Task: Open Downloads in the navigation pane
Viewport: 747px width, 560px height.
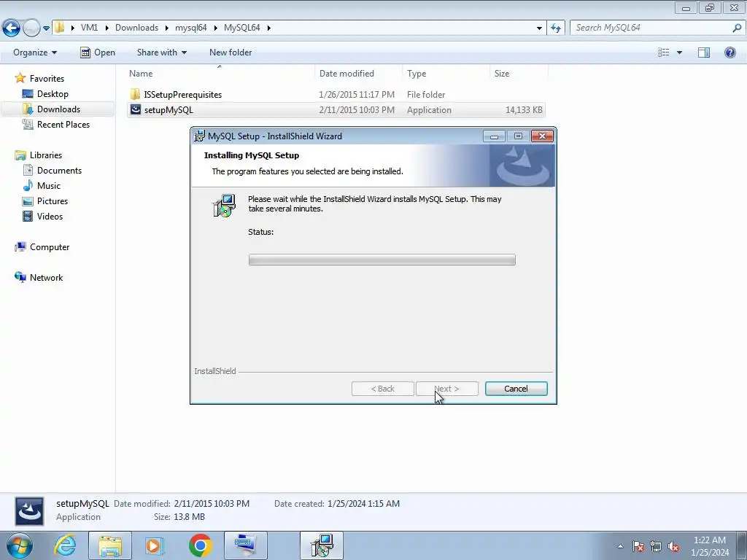Action: (58, 109)
